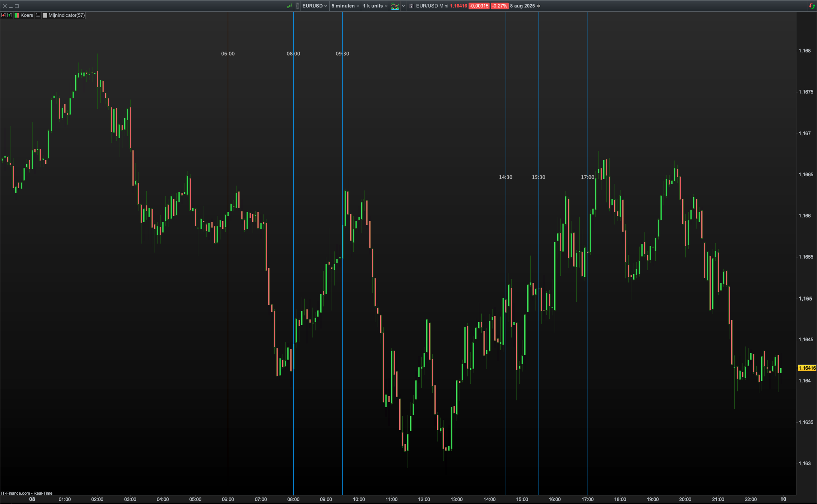
Task: Open the EURUSD instrument dropdown
Action: coord(314,6)
